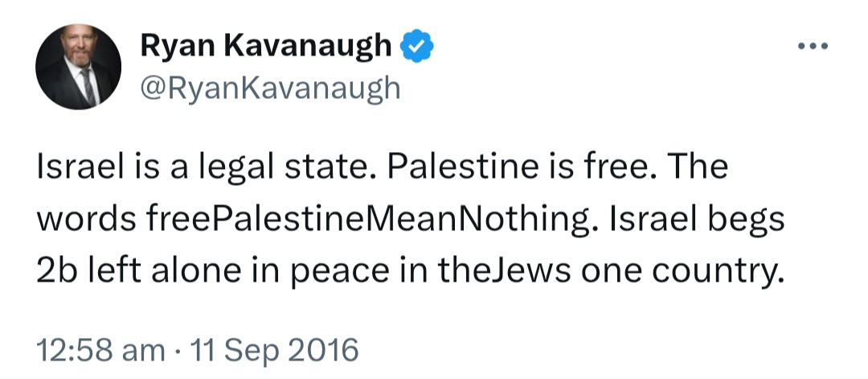Click the 12:58 am timestamp
The image size is (868, 379).
100,351
